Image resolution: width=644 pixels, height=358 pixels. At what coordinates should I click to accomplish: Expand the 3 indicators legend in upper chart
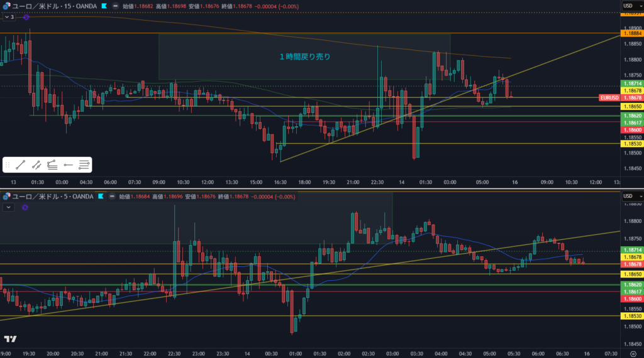9,17
